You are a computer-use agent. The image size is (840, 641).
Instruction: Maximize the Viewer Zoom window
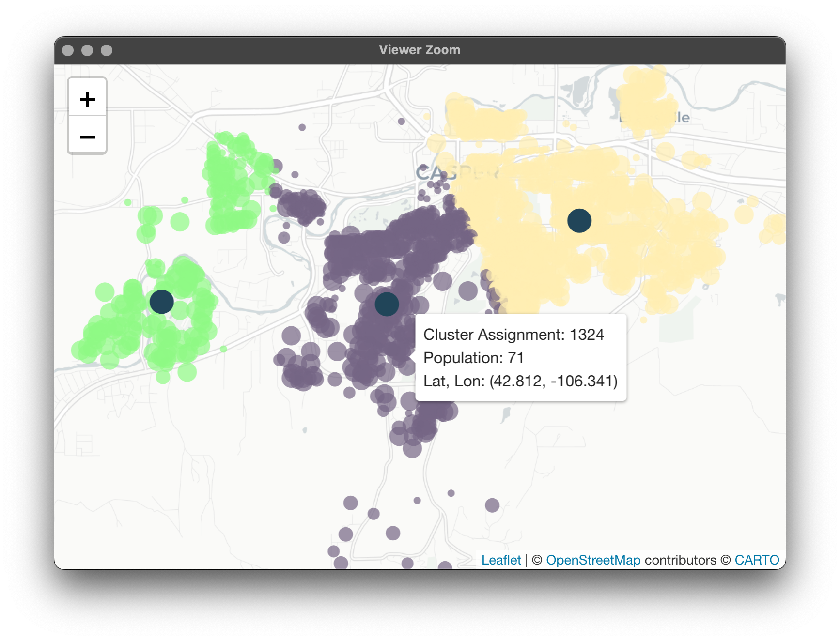tap(107, 50)
